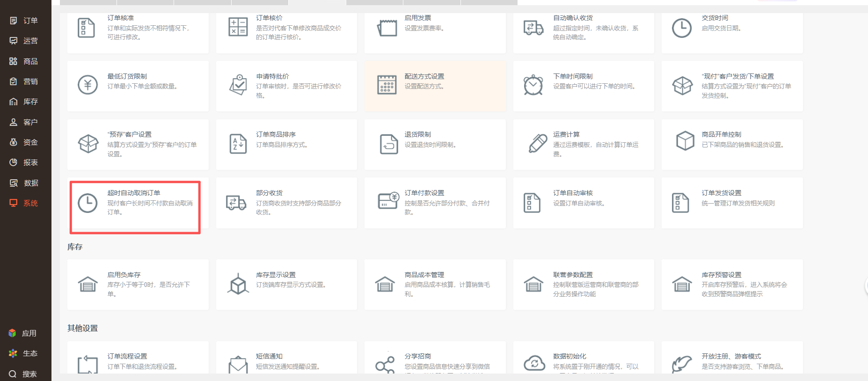Open 生态 flower icon in sidebar
This screenshot has height=381, width=868.
click(x=13, y=353)
